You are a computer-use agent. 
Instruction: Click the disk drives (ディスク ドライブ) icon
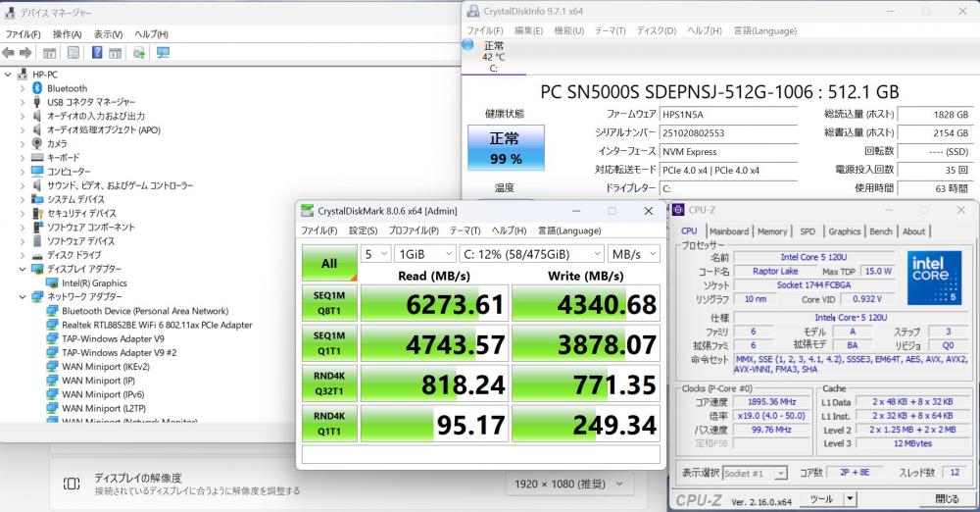click(37, 255)
